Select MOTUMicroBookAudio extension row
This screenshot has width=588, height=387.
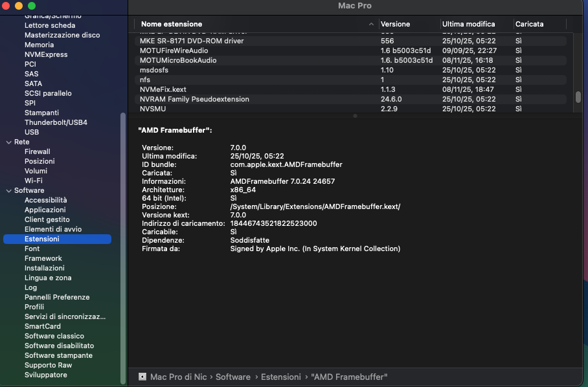pyautogui.click(x=350, y=60)
